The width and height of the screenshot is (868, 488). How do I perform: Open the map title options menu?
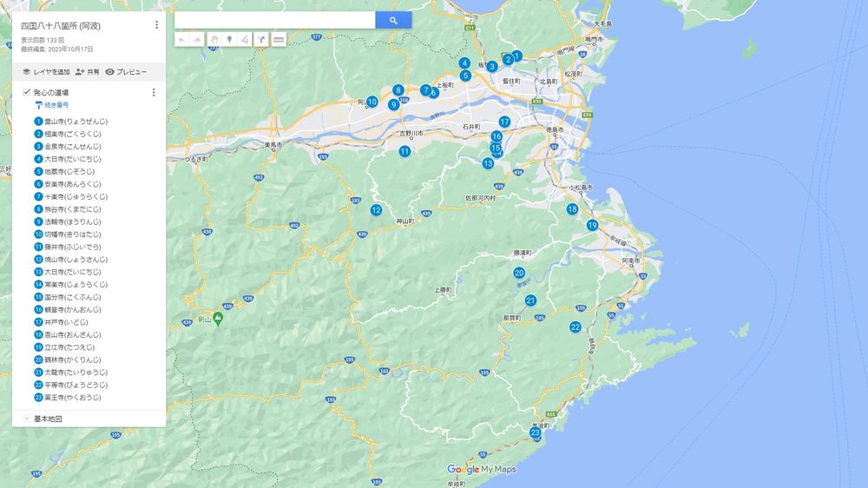156,25
